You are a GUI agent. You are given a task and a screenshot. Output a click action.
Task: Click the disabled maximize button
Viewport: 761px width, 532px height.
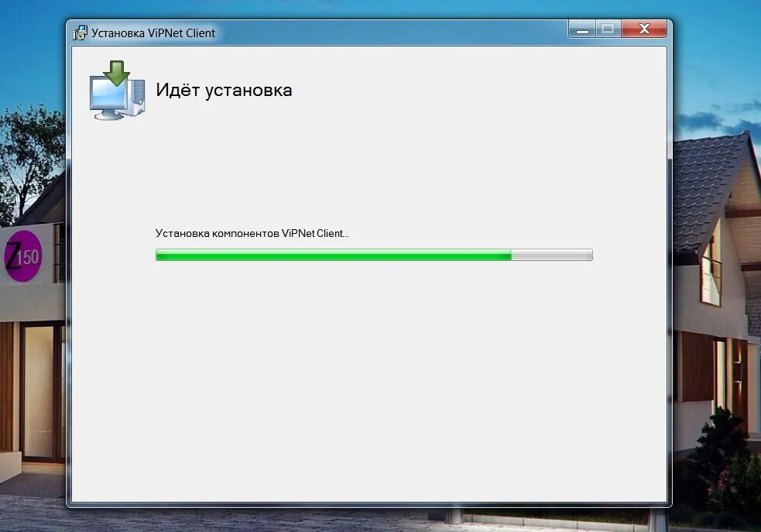point(608,29)
